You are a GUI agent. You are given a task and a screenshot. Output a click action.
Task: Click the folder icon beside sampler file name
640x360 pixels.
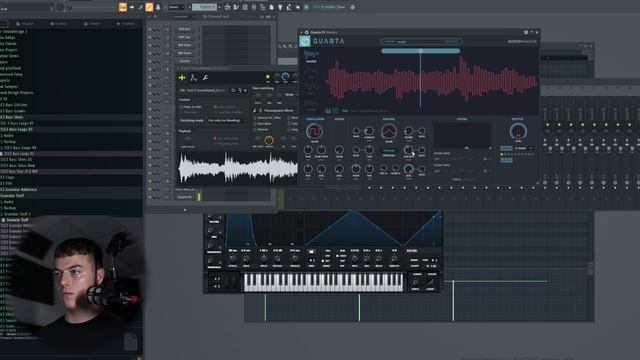click(x=233, y=90)
